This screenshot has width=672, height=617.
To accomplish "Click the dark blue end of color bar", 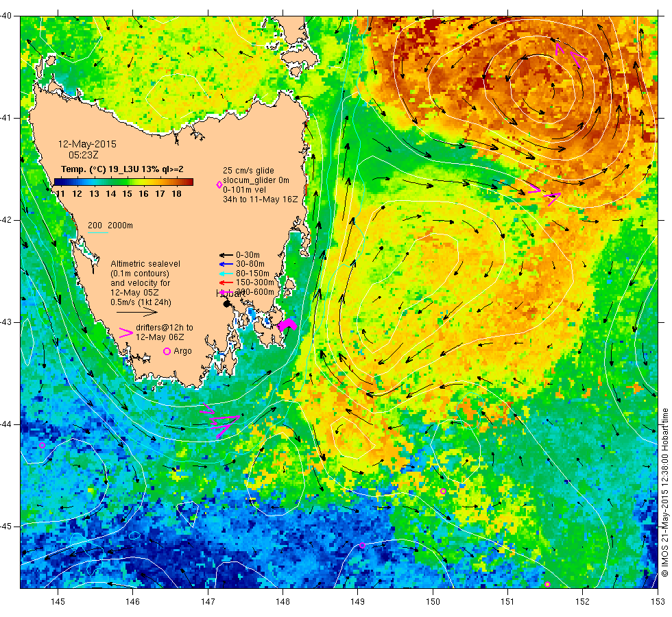I will 58,182.
